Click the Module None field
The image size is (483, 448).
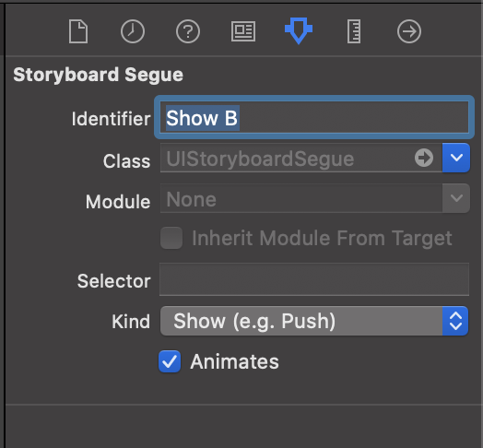click(x=301, y=198)
